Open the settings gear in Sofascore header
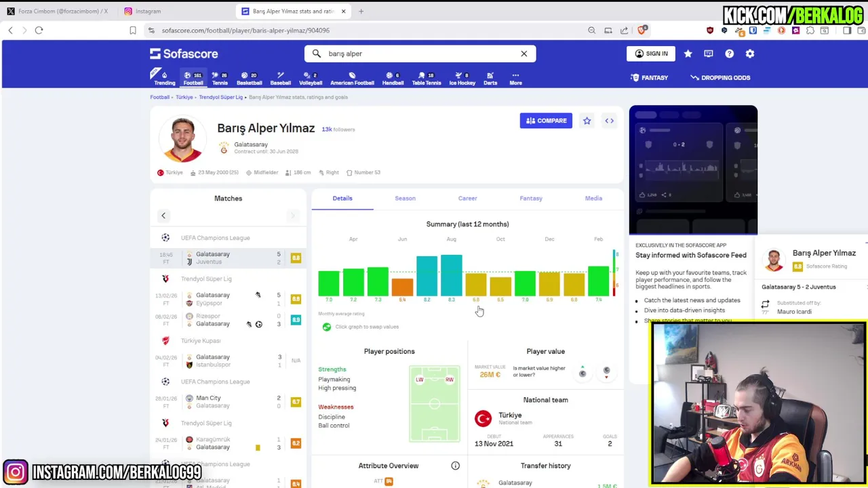 pos(750,54)
